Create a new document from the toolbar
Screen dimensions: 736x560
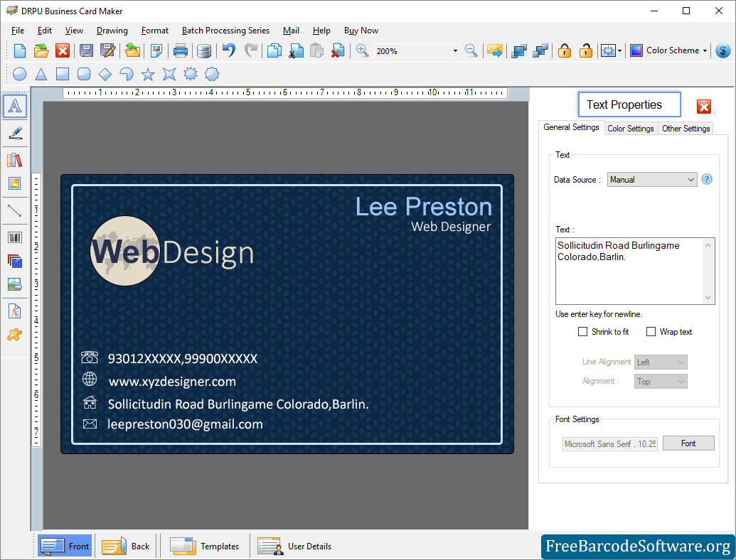coord(20,50)
